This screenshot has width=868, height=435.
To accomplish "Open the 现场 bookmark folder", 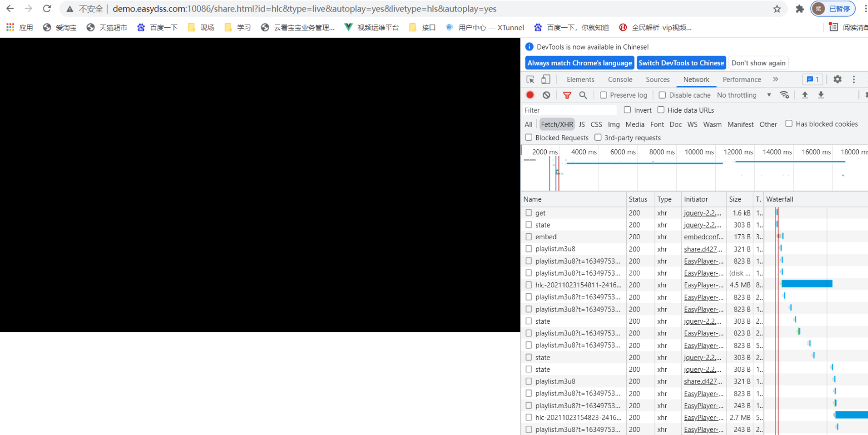I will coord(201,27).
